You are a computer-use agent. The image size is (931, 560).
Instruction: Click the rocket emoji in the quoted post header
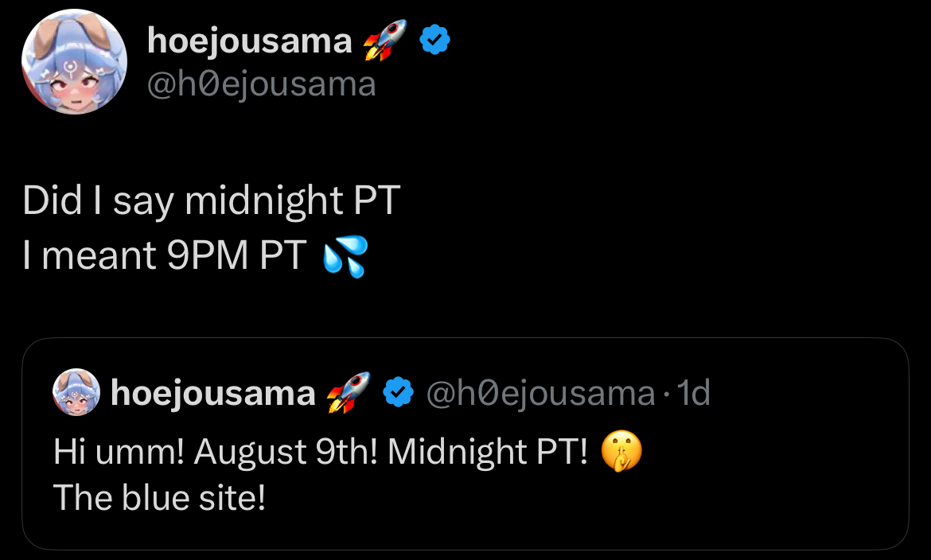pos(348,392)
